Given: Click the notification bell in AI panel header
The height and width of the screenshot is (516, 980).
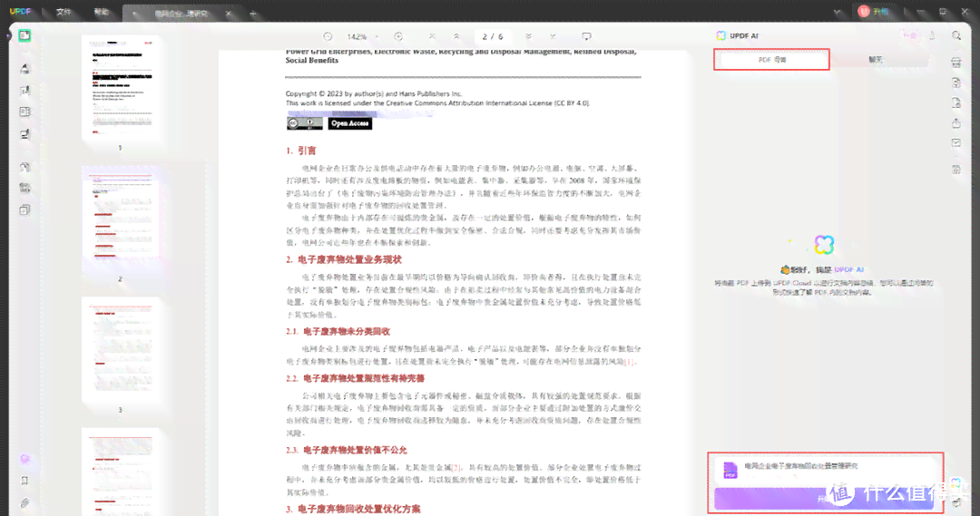Looking at the screenshot, I should [x=932, y=36].
